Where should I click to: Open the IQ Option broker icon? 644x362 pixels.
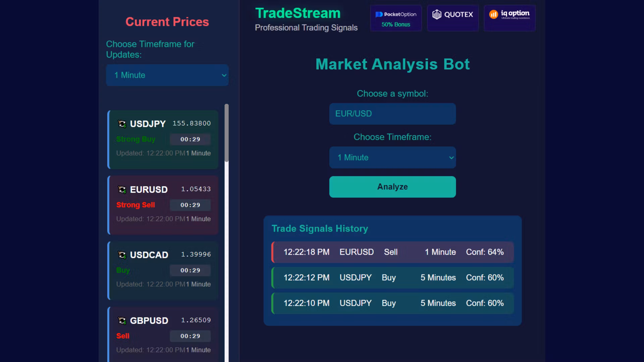(509, 14)
